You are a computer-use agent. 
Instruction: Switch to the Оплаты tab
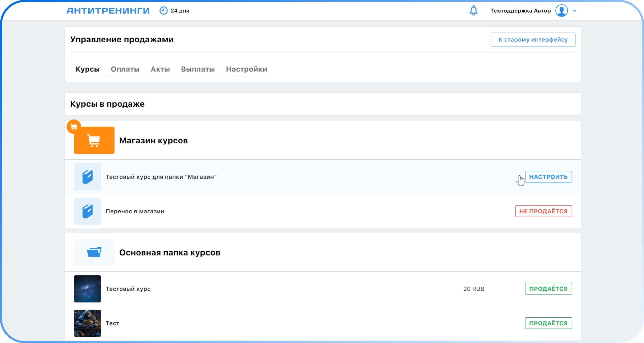[125, 69]
